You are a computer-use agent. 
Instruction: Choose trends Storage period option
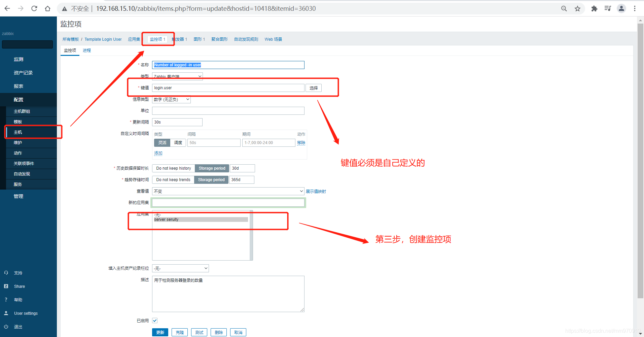click(x=211, y=180)
